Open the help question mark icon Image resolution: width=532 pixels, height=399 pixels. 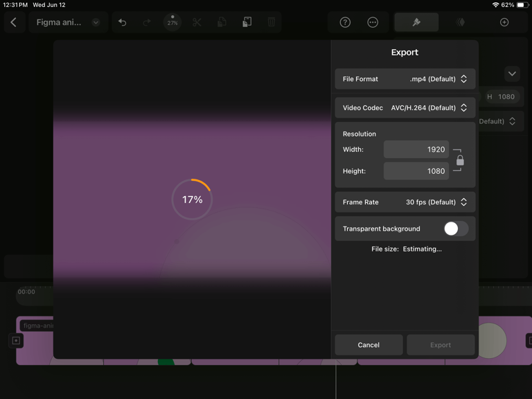[345, 22]
